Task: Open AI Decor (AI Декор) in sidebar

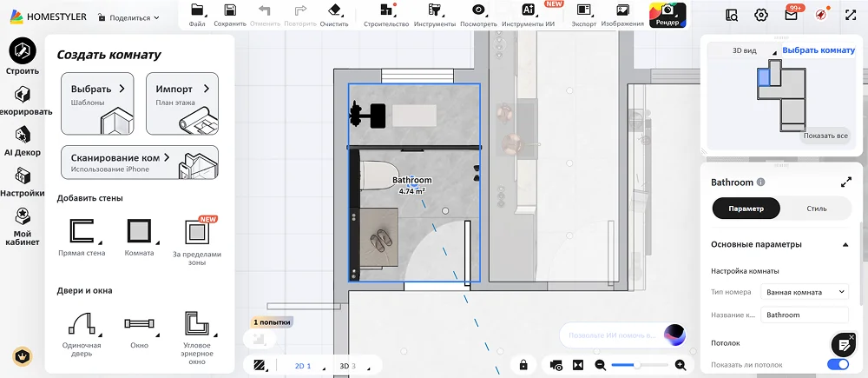Action: pyautogui.click(x=22, y=138)
